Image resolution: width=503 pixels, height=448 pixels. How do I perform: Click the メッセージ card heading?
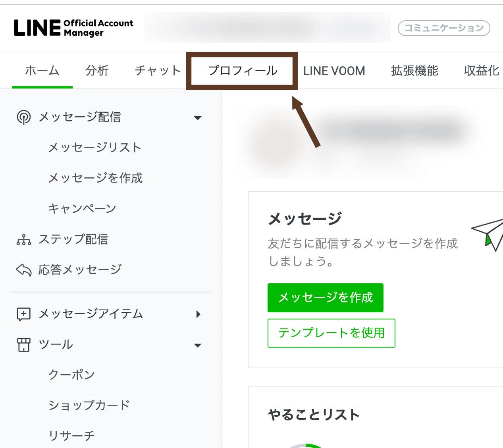(x=305, y=219)
